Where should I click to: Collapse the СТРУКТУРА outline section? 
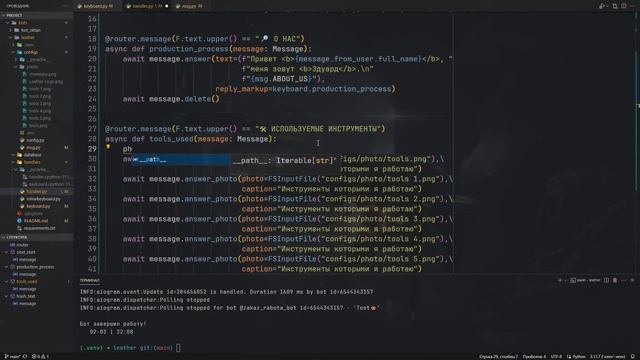coord(36,237)
